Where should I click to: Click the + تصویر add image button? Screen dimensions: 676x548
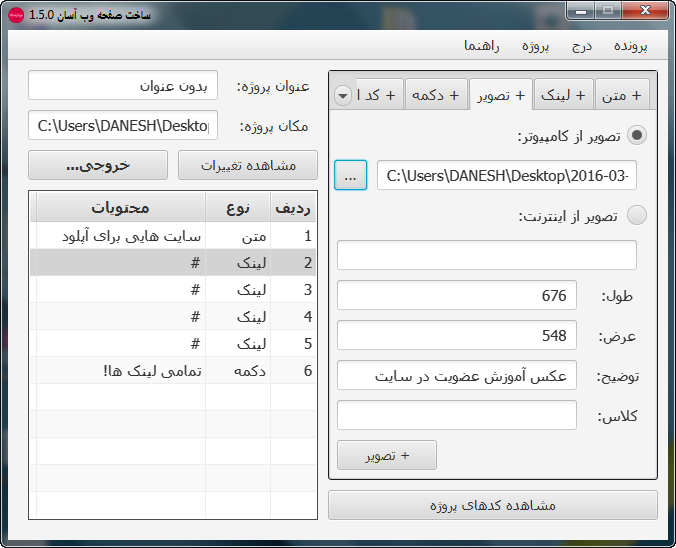point(387,455)
